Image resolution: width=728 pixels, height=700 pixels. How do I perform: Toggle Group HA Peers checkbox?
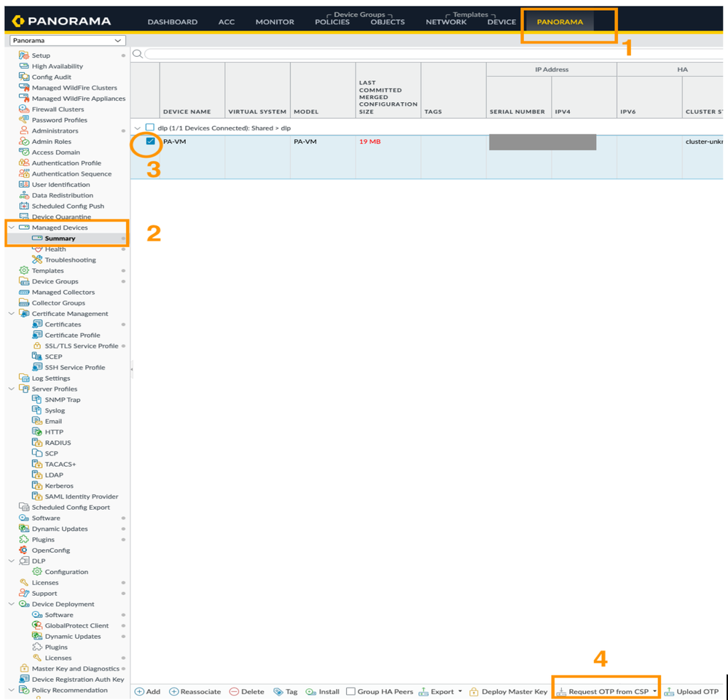click(351, 692)
